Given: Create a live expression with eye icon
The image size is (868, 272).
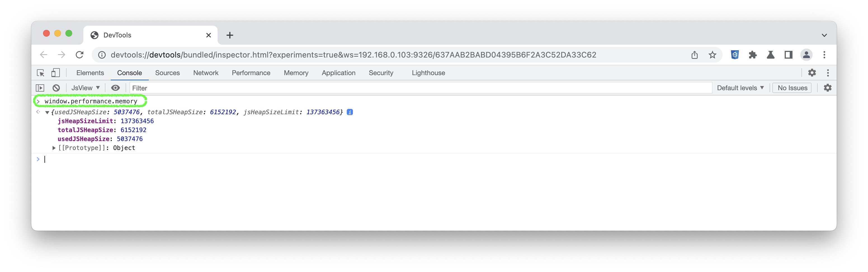Looking at the screenshot, I should [x=115, y=88].
